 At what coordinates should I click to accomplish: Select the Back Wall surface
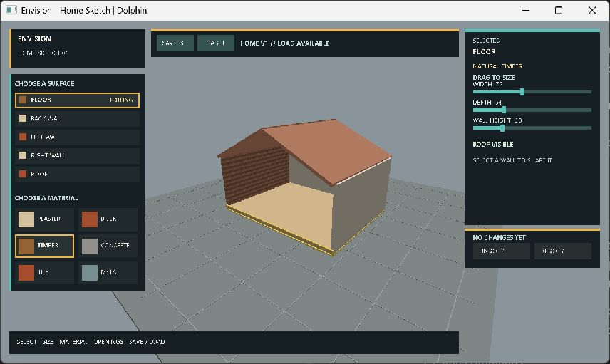(77, 118)
